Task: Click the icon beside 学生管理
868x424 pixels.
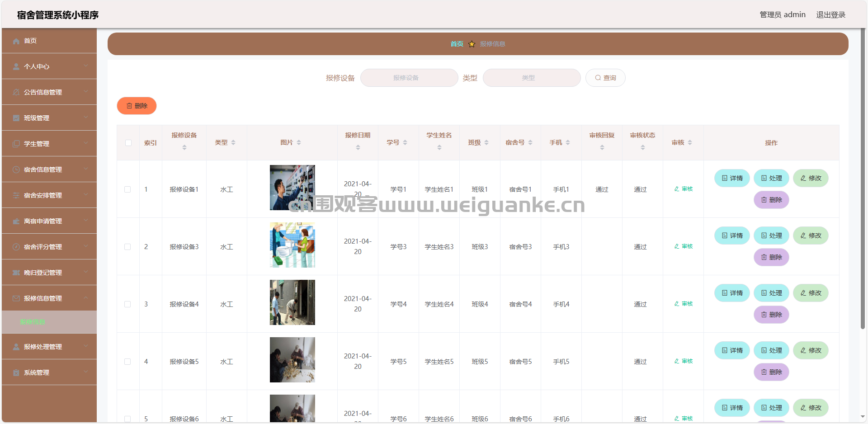Action: (x=16, y=144)
